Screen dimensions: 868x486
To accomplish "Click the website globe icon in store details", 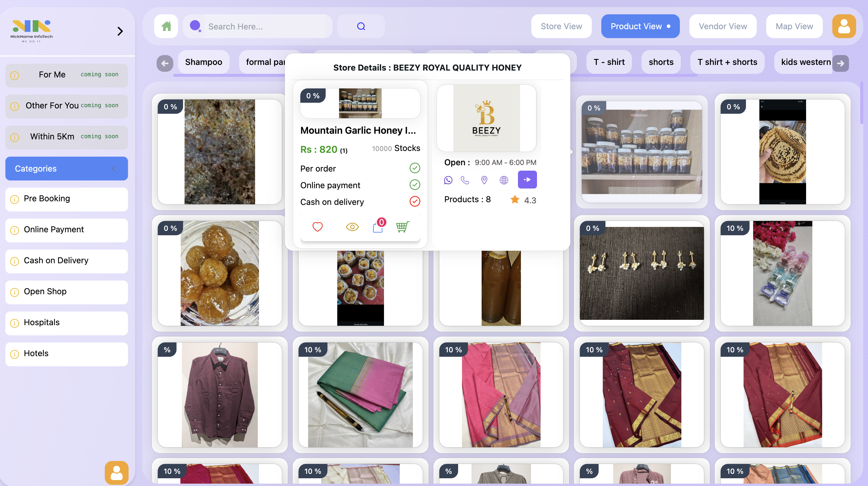I will click(503, 180).
